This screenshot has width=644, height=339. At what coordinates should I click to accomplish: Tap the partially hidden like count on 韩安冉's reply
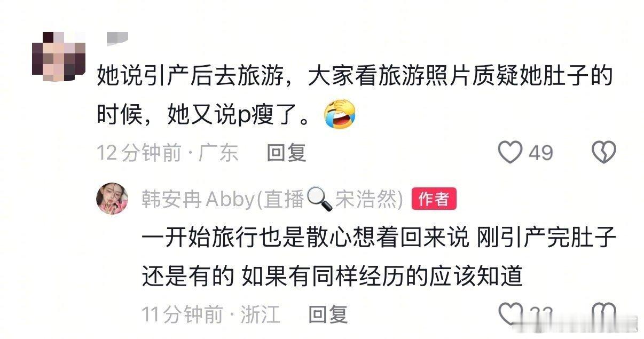pyautogui.click(x=541, y=314)
